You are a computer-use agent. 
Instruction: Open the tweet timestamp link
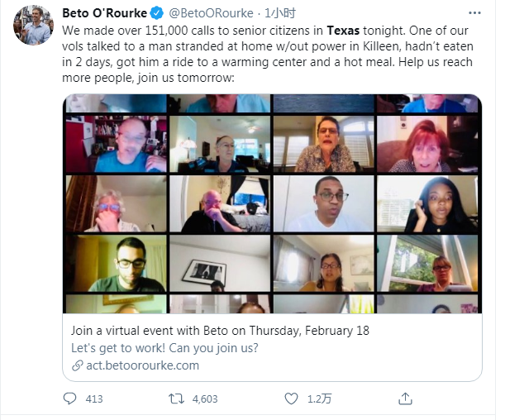tap(280, 13)
